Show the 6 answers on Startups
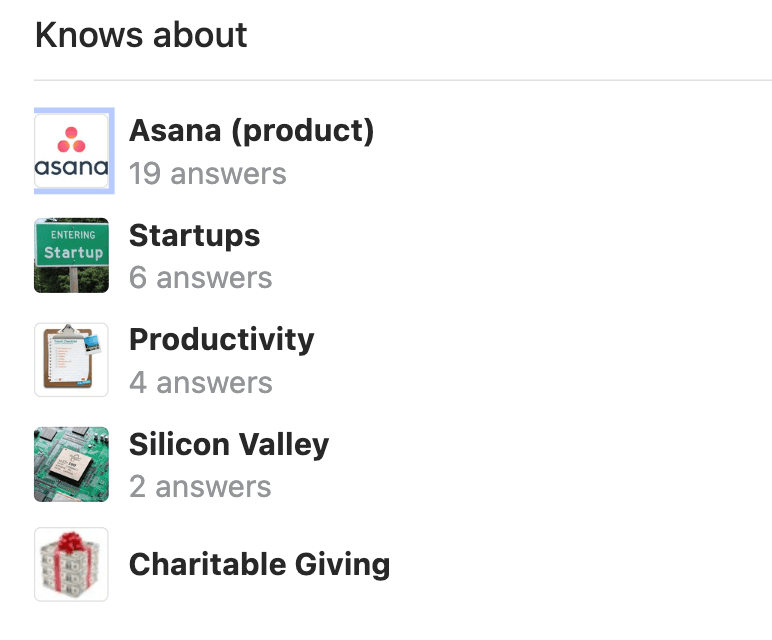Screen dimensions: 772x640 point(200,278)
